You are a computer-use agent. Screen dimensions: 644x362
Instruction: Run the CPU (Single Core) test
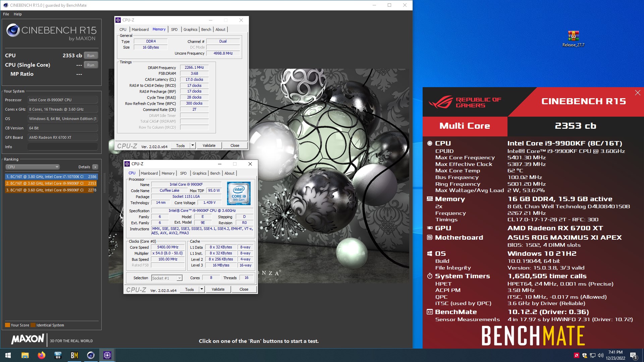[91, 65]
